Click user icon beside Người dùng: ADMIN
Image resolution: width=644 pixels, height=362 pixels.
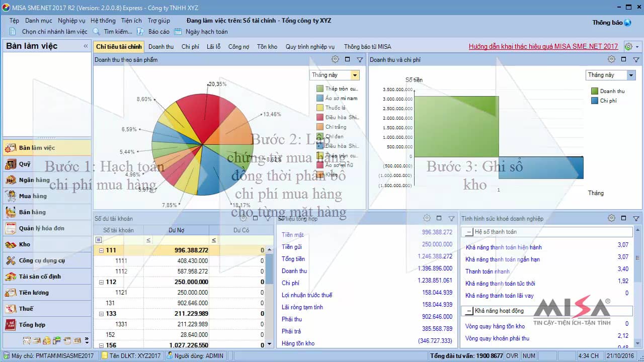[170, 355]
